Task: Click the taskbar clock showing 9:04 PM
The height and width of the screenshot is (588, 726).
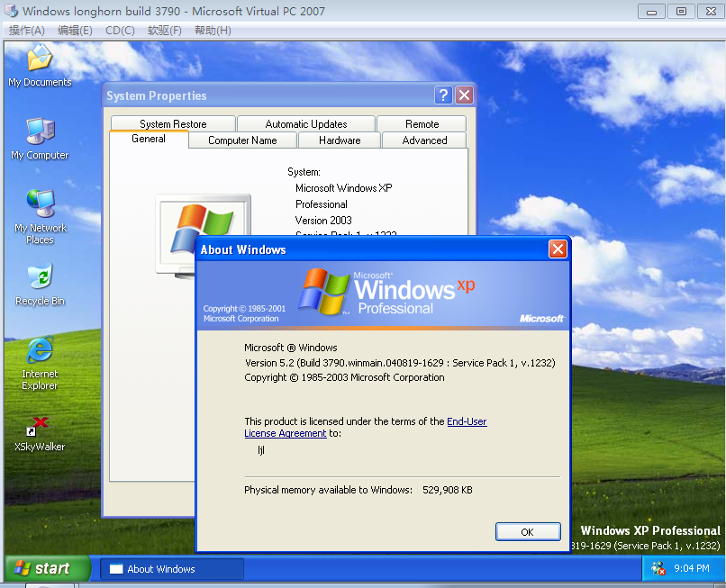Action: click(x=691, y=568)
